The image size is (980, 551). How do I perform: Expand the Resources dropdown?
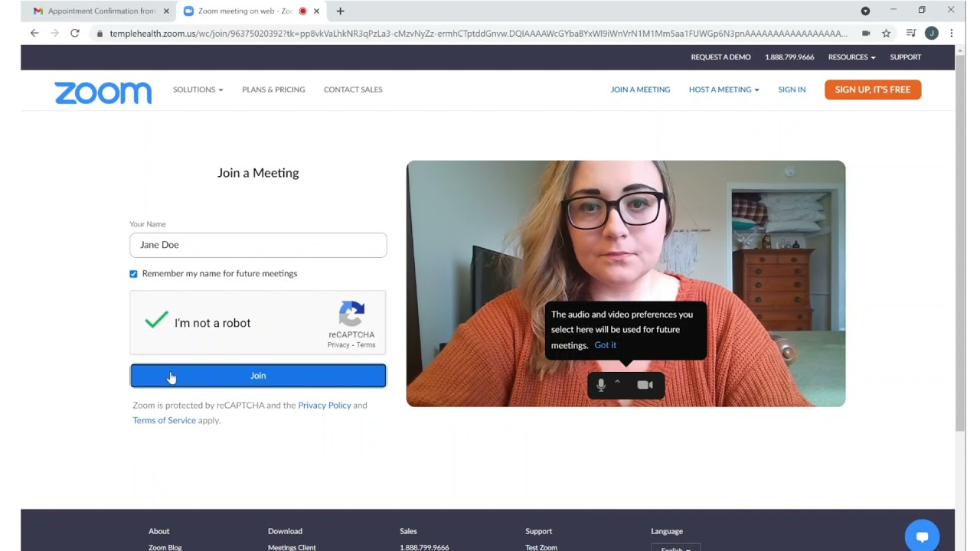point(851,57)
